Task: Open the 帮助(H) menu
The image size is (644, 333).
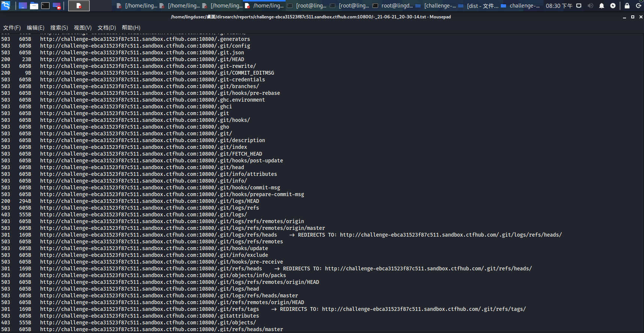Action: point(131,28)
